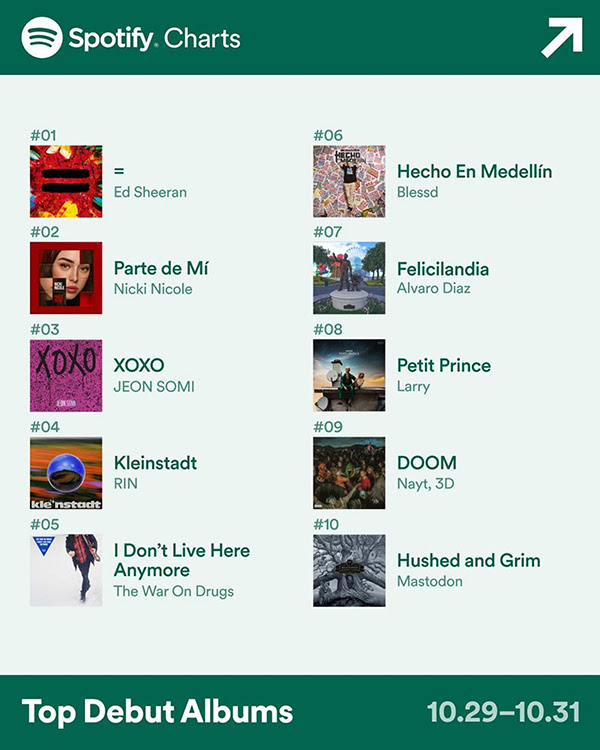Viewport: 600px width, 750px height.
Task: Click the Top Debut Albums heading
Action: click(157, 712)
